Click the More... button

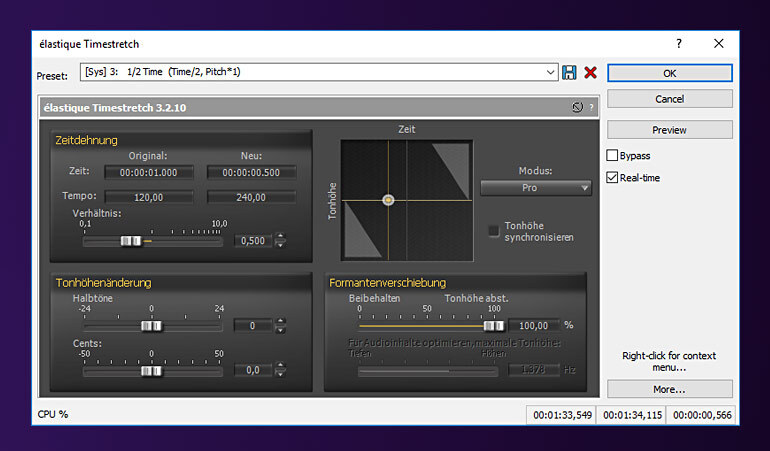pos(669,389)
